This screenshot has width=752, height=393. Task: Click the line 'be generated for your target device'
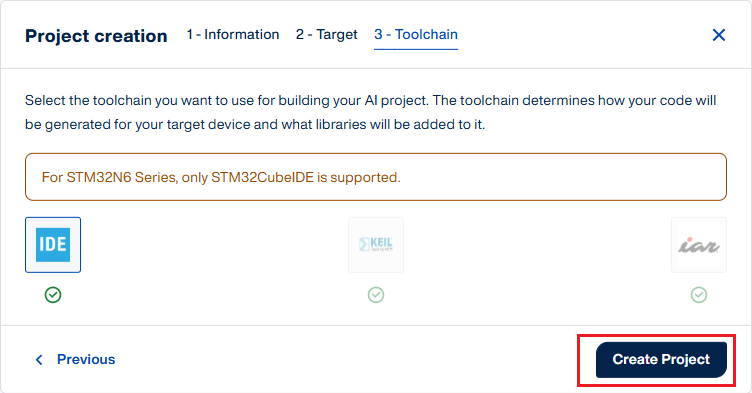click(x=255, y=124)
